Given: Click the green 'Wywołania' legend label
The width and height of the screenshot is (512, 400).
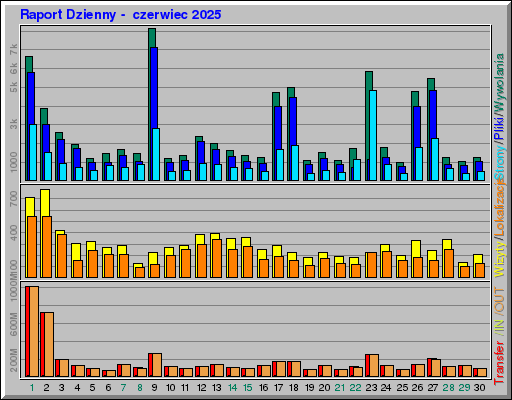Looking at the screenshot, I should (x=499, y=83).
